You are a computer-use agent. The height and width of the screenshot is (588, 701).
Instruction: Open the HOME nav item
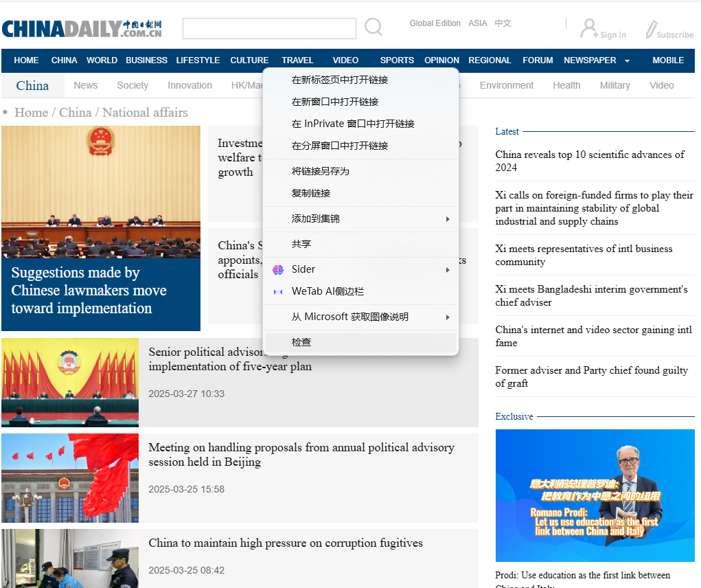pyautogui.click(x=26, y=60)
